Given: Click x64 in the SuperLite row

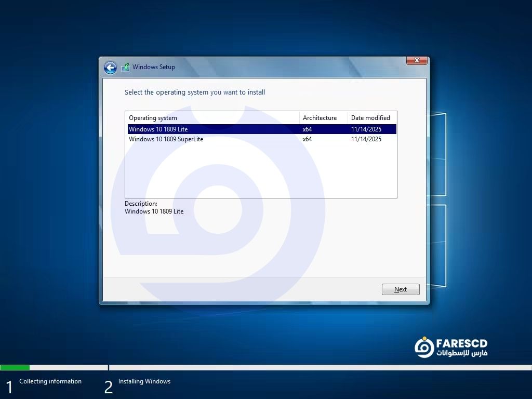Looking at the screenshot, I should point(307,139).
